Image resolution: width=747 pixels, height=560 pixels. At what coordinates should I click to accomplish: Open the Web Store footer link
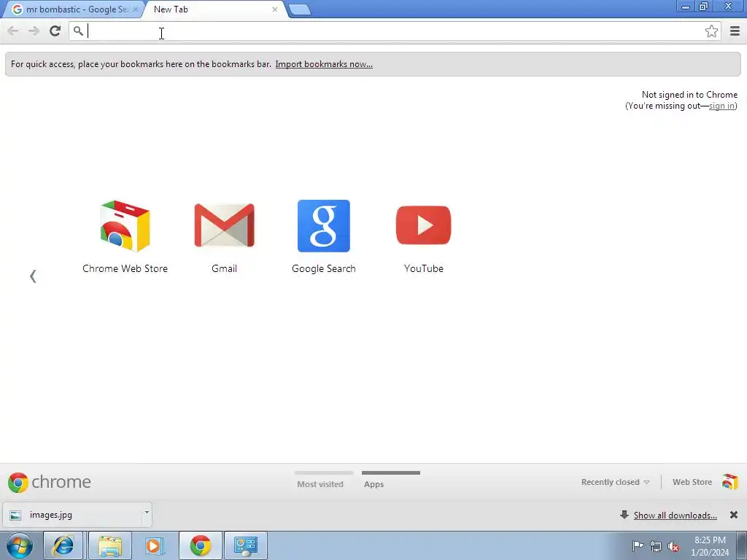click(x=692, y=483)
